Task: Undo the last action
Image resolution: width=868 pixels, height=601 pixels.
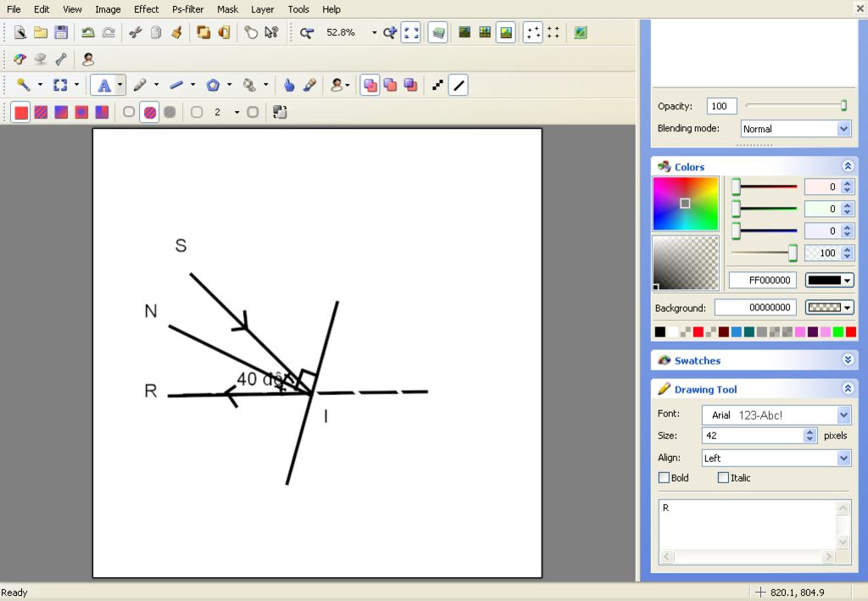Action: click(x=87, y=33)
